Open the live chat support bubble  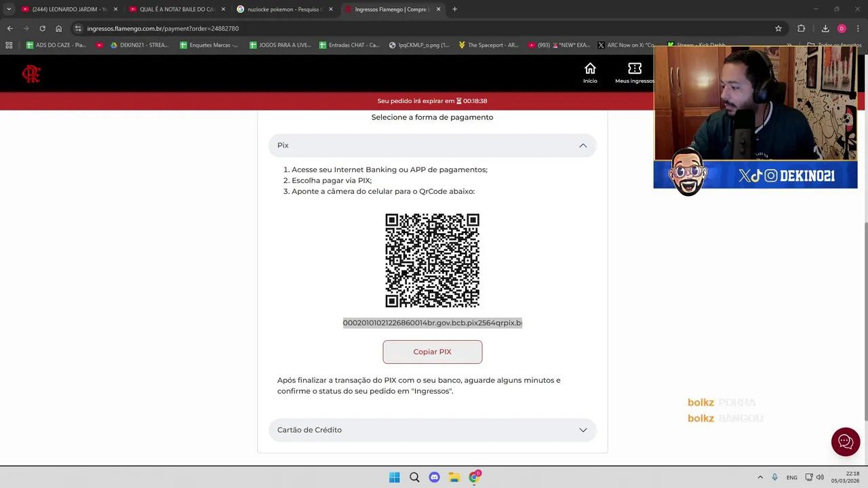point(846,442)
